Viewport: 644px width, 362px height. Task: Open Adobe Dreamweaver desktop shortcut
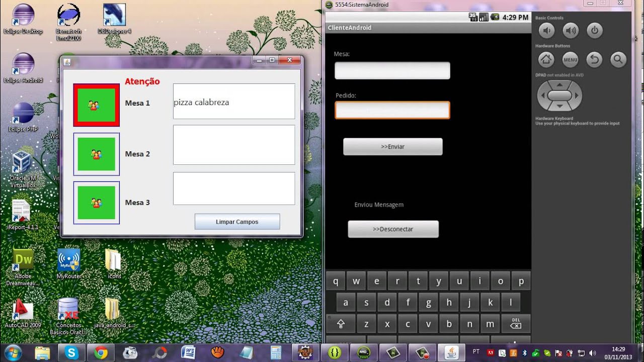tap(23, 267)
